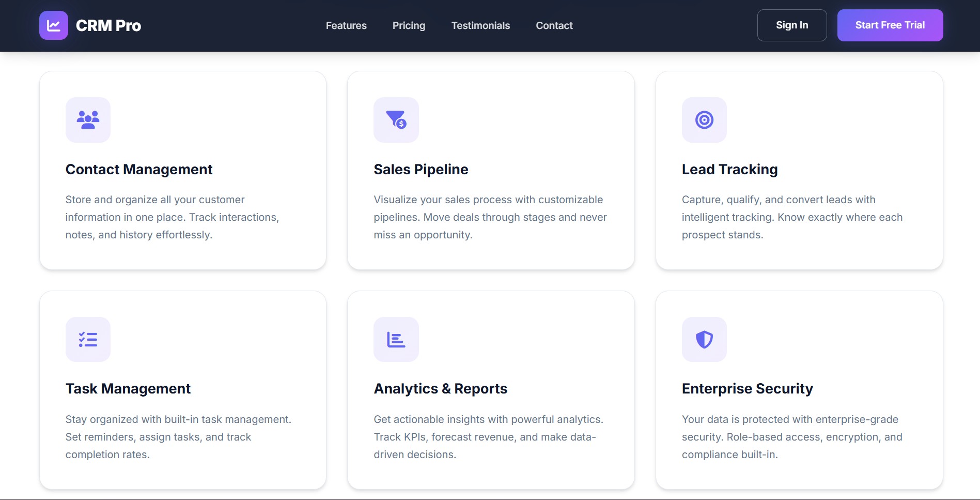Image resolution: width=980 pixels, height=500 pixels.
Task: Select the Analytics & Reports heading
Action: [x=440, y=389]
